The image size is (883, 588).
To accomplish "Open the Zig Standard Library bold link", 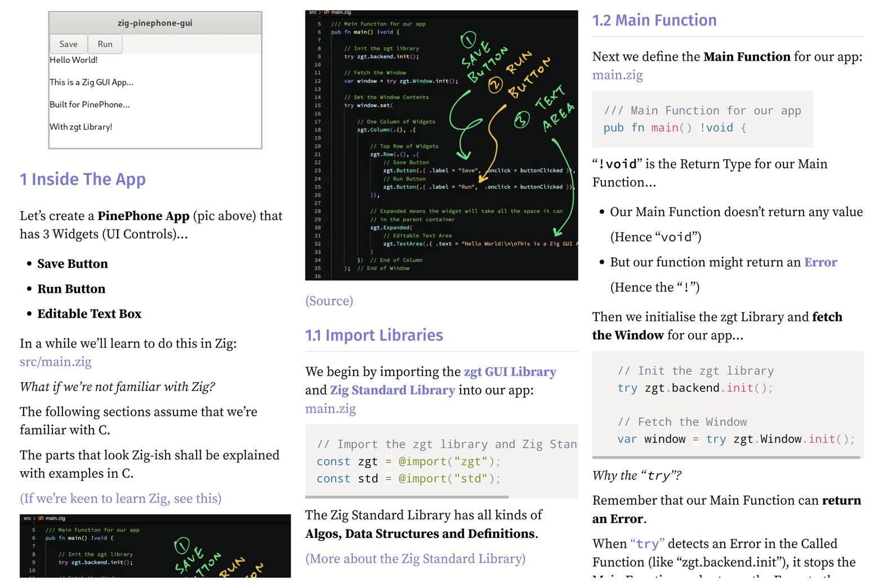I will [x=392, y=390].
